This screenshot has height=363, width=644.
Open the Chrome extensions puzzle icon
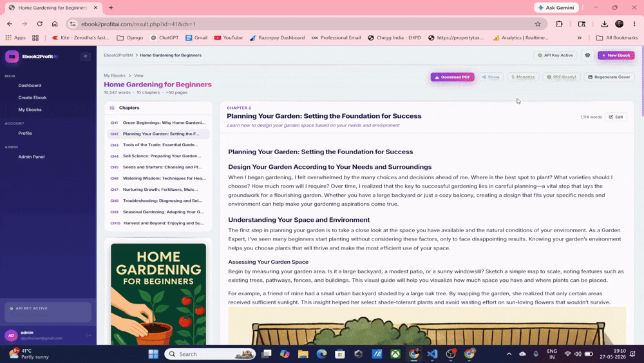[x=559, y=24]
